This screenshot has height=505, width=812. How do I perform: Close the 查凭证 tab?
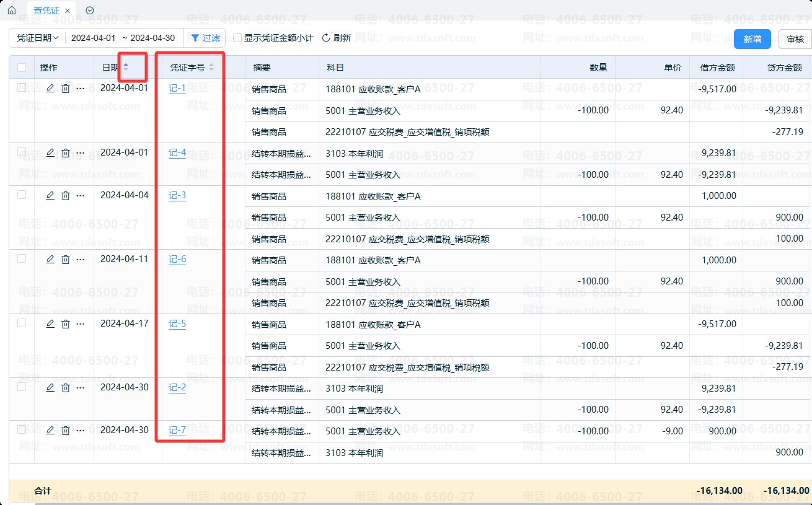click(68, 11)
